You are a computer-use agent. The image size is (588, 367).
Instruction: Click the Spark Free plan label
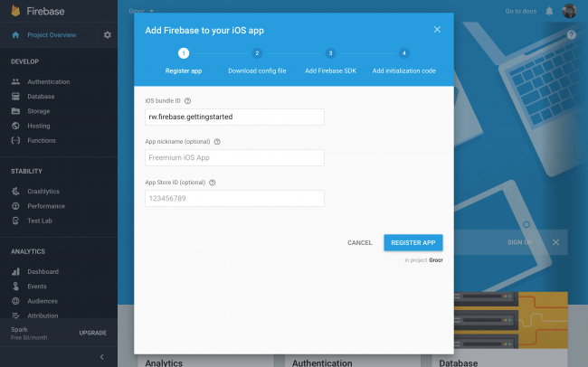(x=29, y=333)
